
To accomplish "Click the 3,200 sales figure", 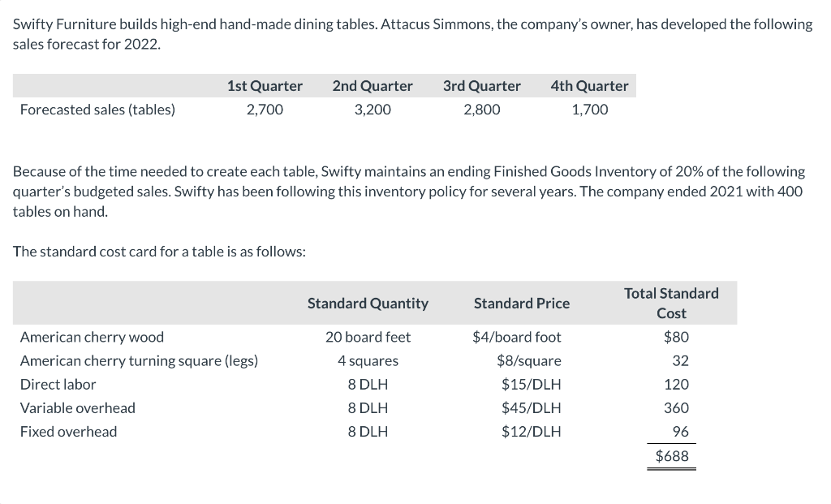I will [372, 110].
